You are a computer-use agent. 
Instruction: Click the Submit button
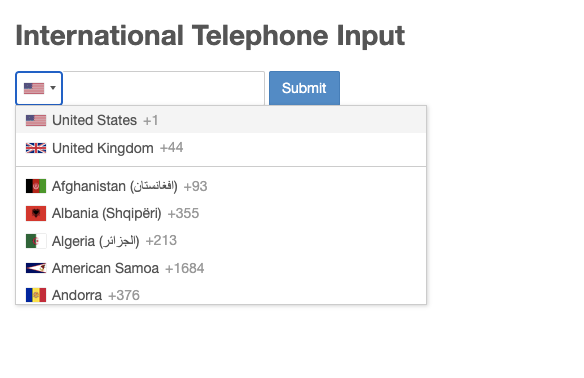304,88
